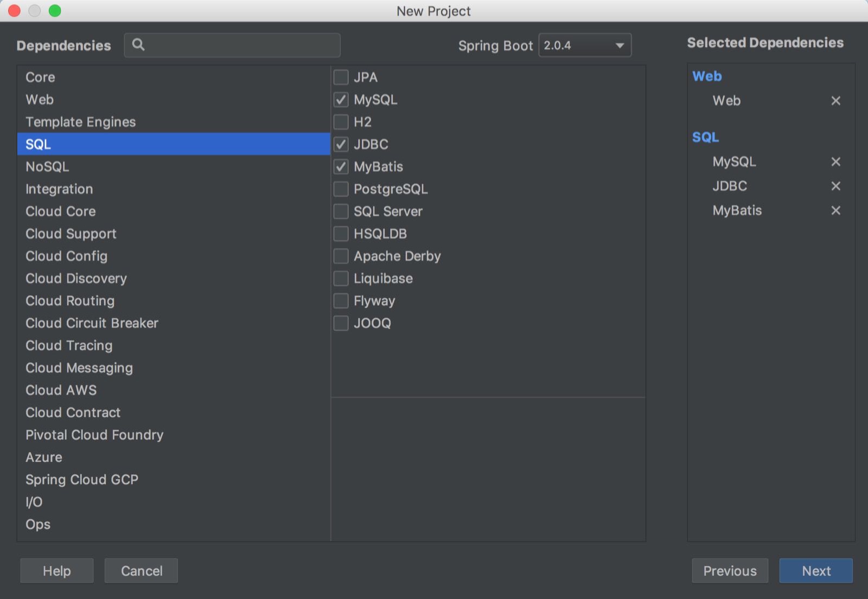
Task: Enable the SQL Server checkbox
Action: [x=341, y=211]
